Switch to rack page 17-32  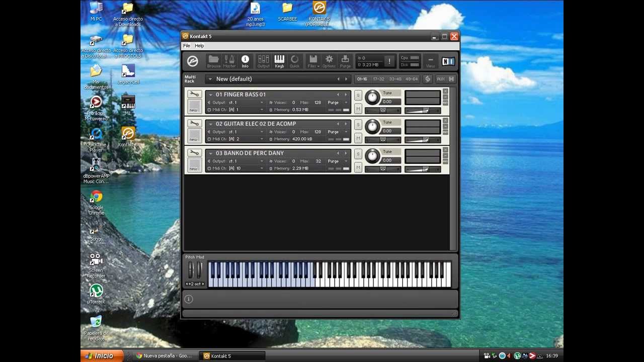coord(378,79)
